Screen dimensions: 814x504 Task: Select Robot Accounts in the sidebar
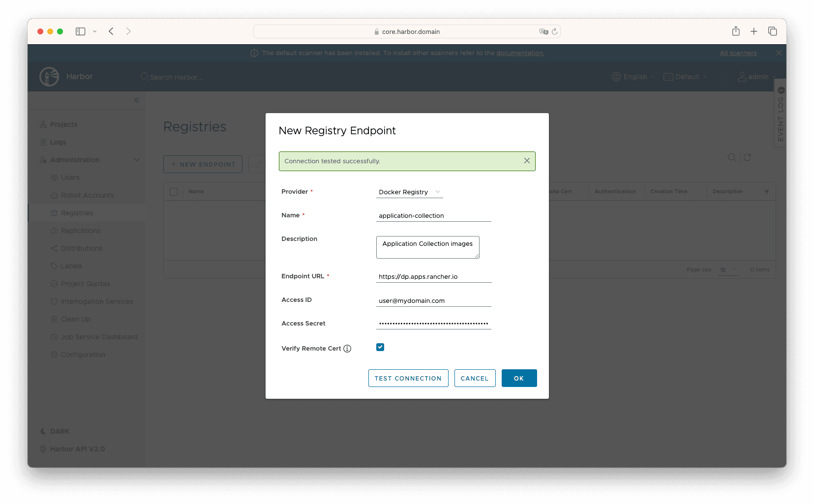coord(87,195)
